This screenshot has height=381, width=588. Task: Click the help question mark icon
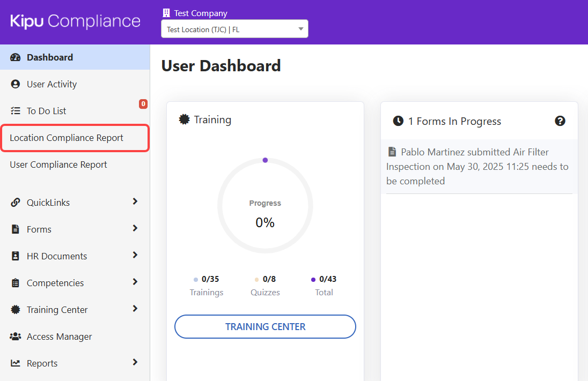pyautogui.click(x=560, y=121)
